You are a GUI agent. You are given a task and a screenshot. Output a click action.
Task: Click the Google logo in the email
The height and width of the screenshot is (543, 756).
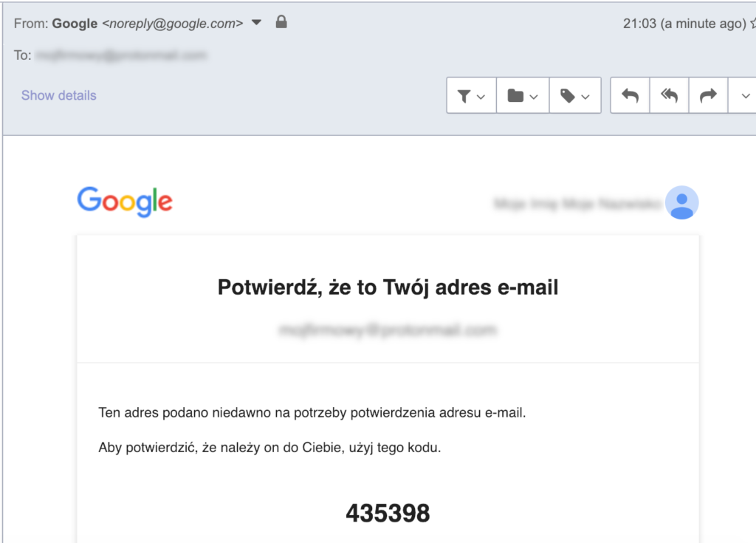pos(125,202)
